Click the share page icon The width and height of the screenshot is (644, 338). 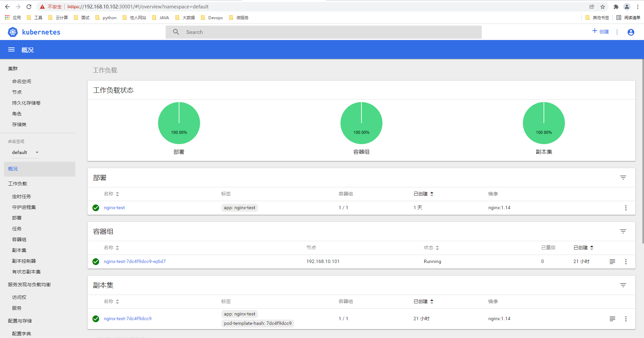click(592, 7)
